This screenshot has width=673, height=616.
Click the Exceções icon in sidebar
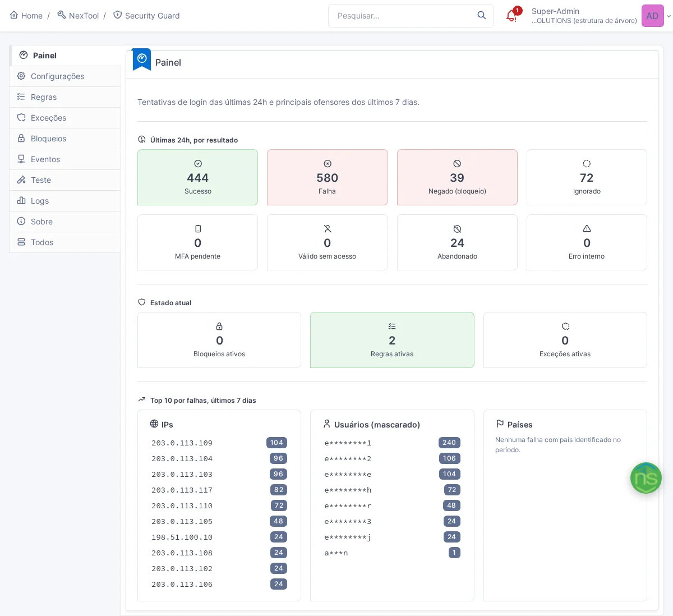pos(21,118)
